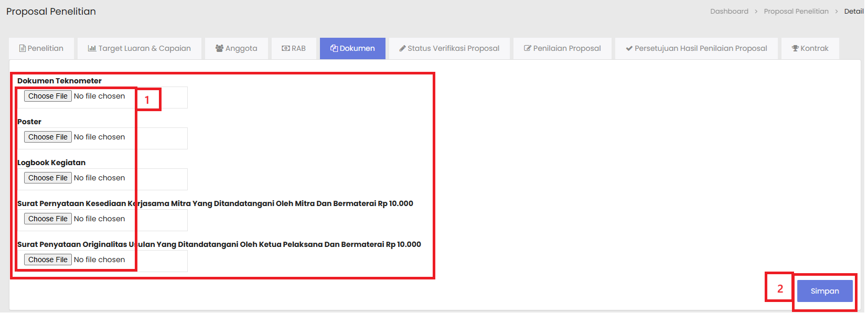Click the pencil icon on Status Verifikasi tab
868x313 pixels.
[x=402, y=49]
